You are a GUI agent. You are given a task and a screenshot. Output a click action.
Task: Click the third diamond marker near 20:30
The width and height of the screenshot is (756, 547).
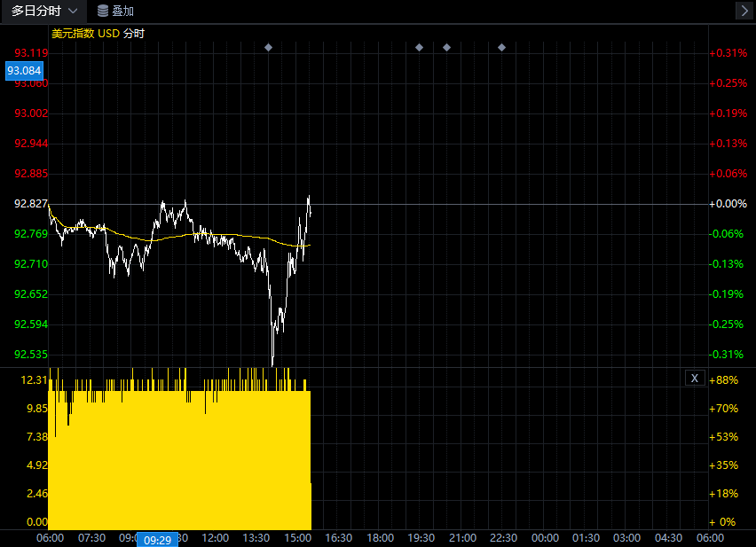(x=446, y=47)
